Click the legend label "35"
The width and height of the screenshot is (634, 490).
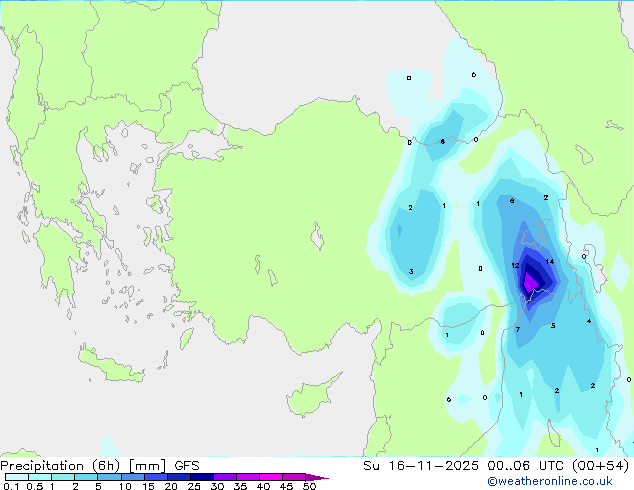(240, 486)
